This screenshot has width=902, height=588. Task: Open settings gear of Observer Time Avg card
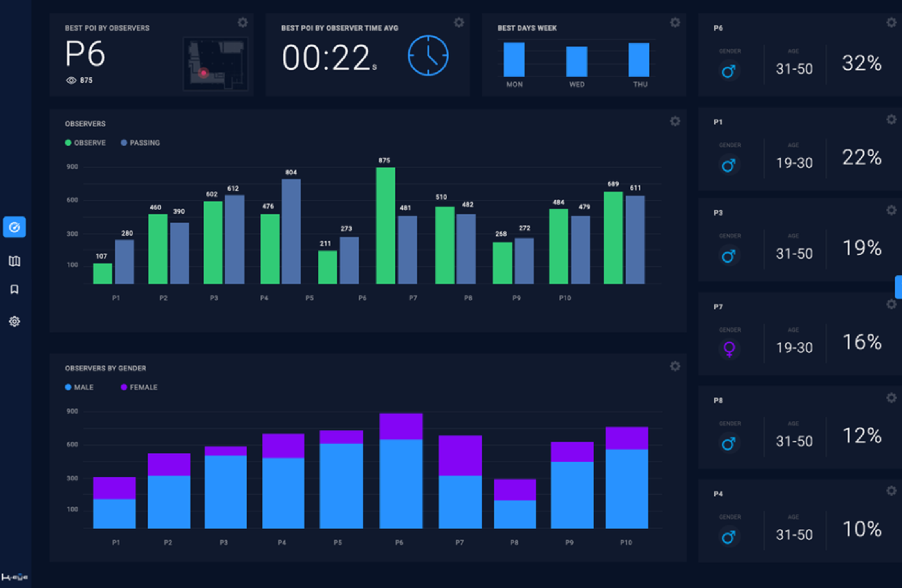pyautogui.click(x=459, y=23)
